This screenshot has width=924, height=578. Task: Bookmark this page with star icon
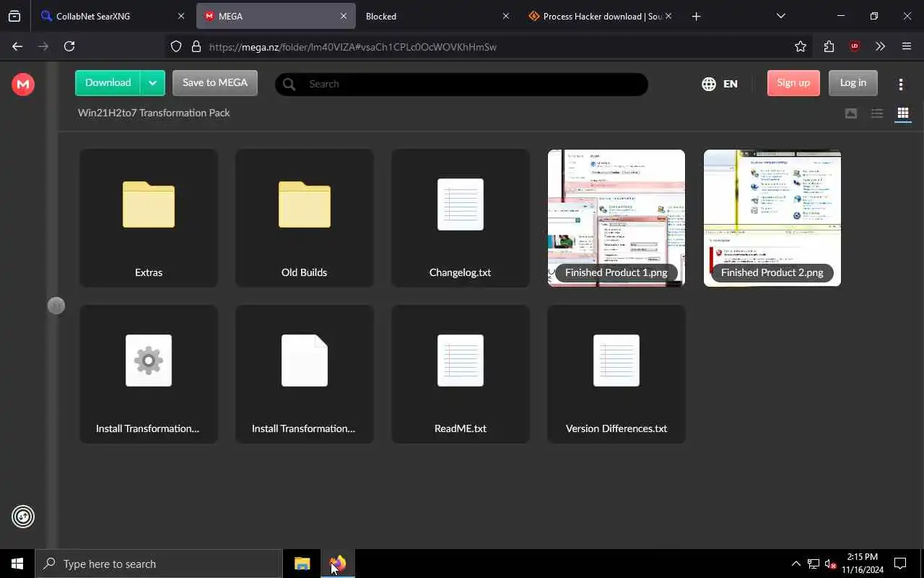[801, 46]
